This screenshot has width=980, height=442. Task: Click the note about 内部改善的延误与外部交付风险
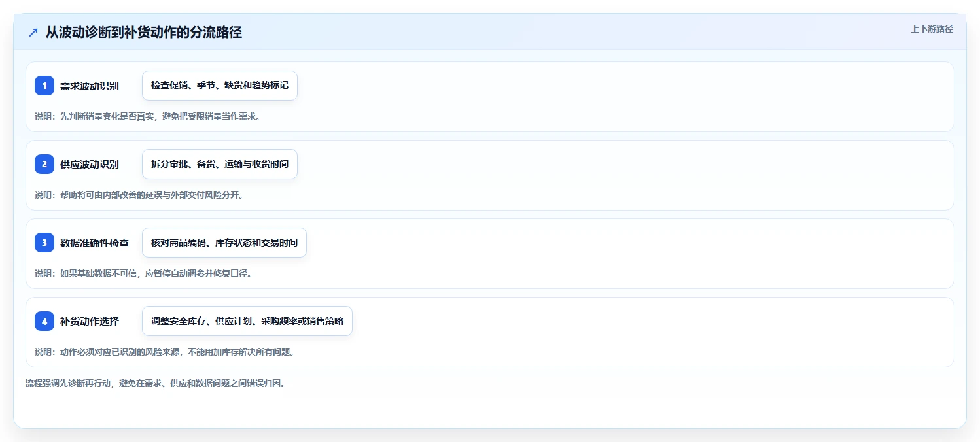pos(139,195)
